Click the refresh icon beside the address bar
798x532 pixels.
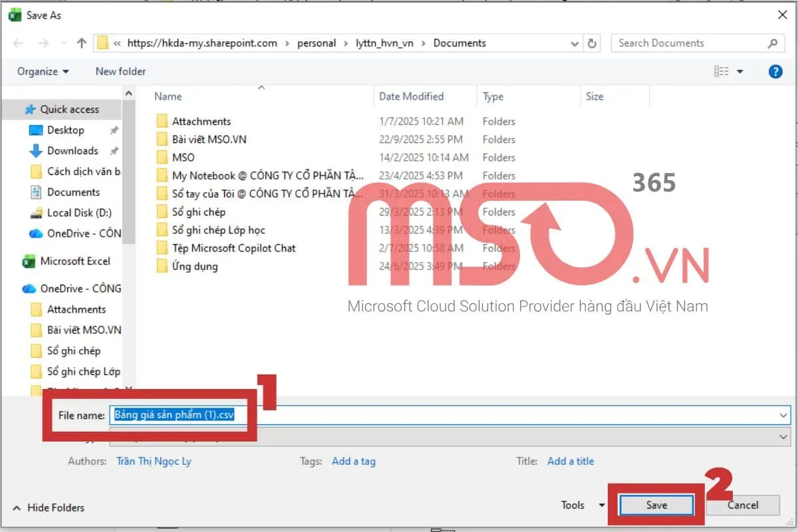(x=592, y=43)
